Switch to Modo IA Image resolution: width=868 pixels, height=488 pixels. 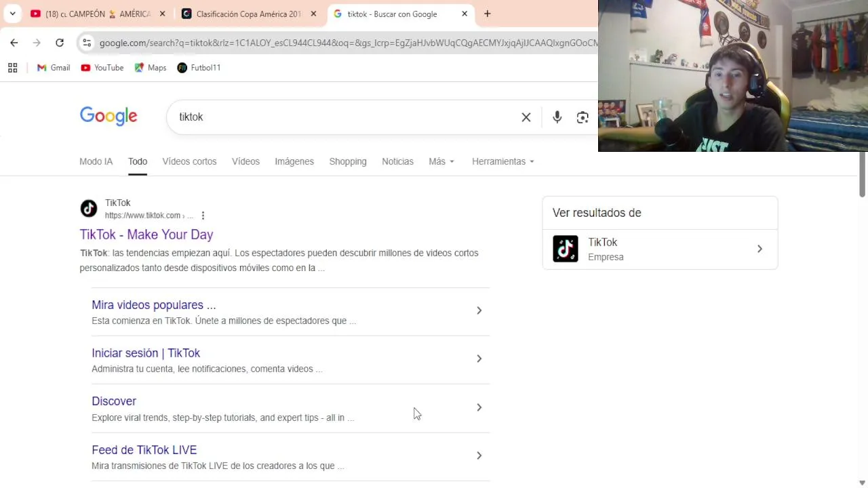tap(96, 161)
